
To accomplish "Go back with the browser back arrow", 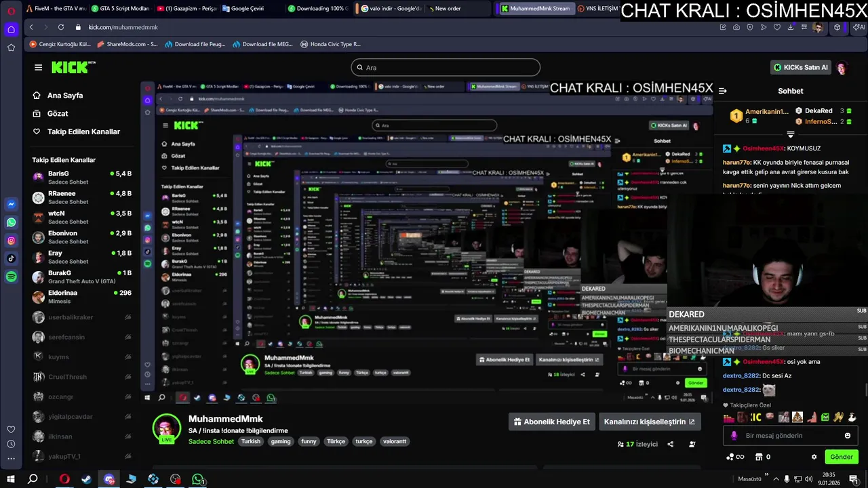I will click(31, 27).
